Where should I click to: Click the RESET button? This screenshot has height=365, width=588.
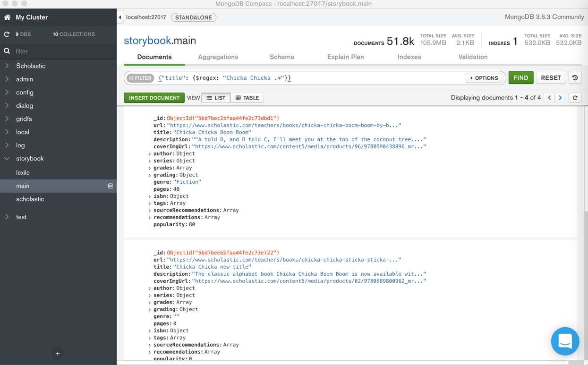551,78
